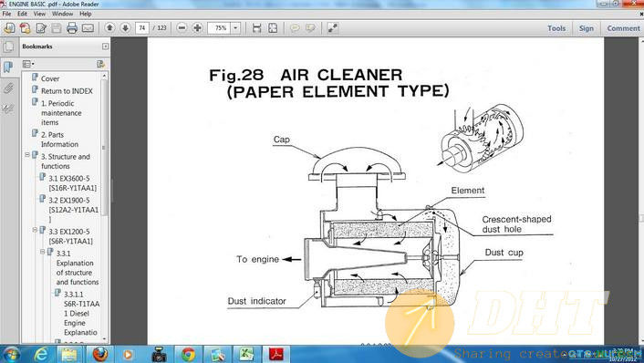This screenshot has height=363, width=644.
Task: Click the page number input field
Action: click(142, 28)
